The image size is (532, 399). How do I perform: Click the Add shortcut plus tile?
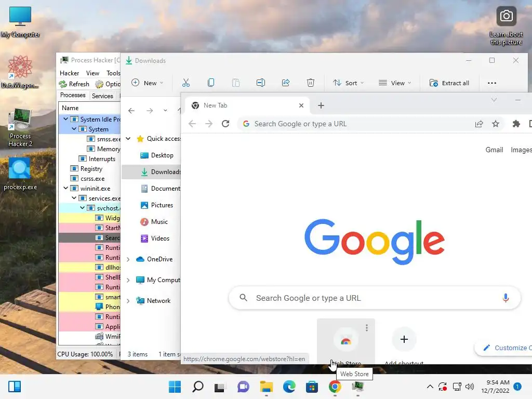pyautogui.click(x=404, y=339)
